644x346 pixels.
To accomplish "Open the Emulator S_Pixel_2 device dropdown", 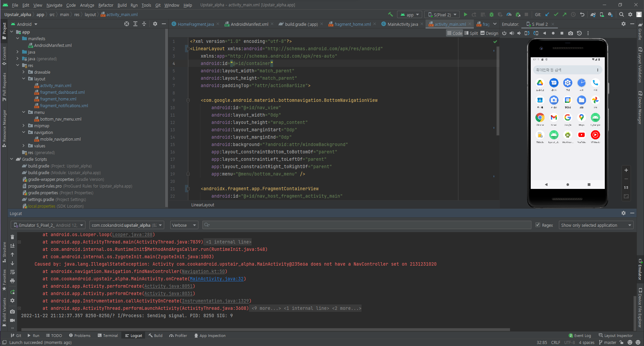I will [48, 225].
